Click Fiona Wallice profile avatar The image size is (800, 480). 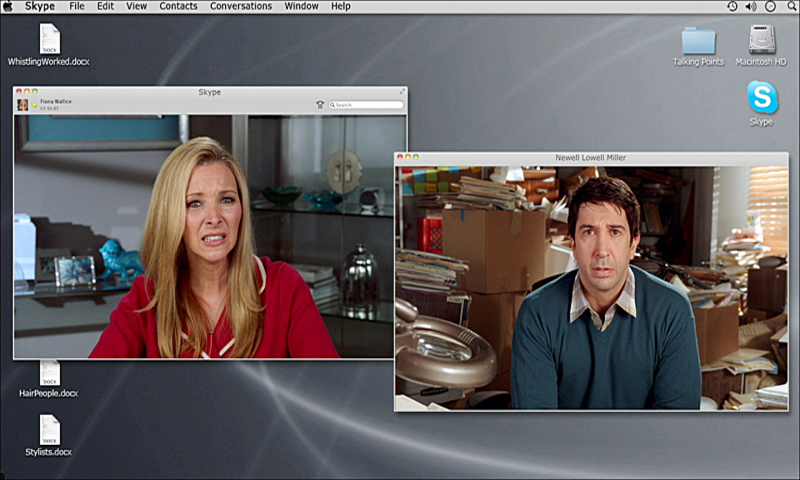[23, 104]
